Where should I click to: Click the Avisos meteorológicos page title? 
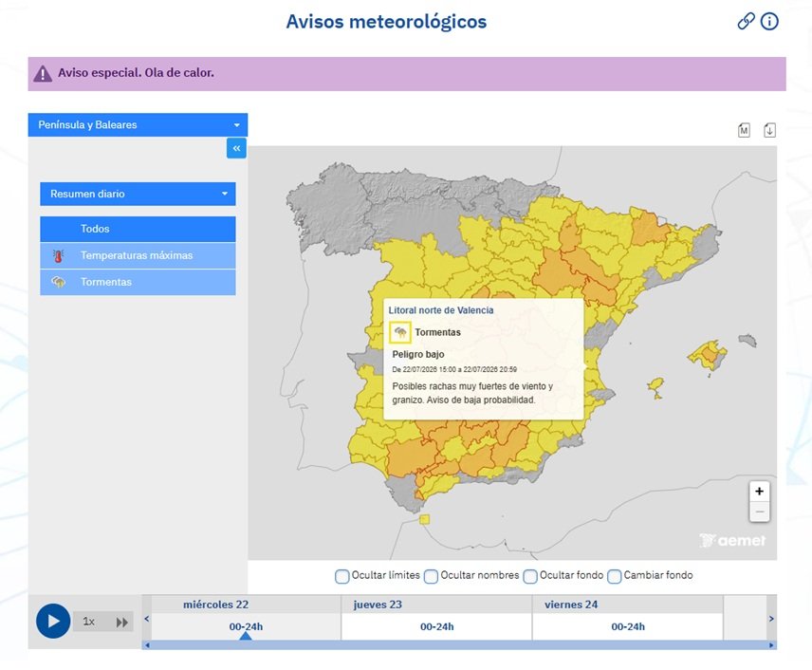pos(386,22)
